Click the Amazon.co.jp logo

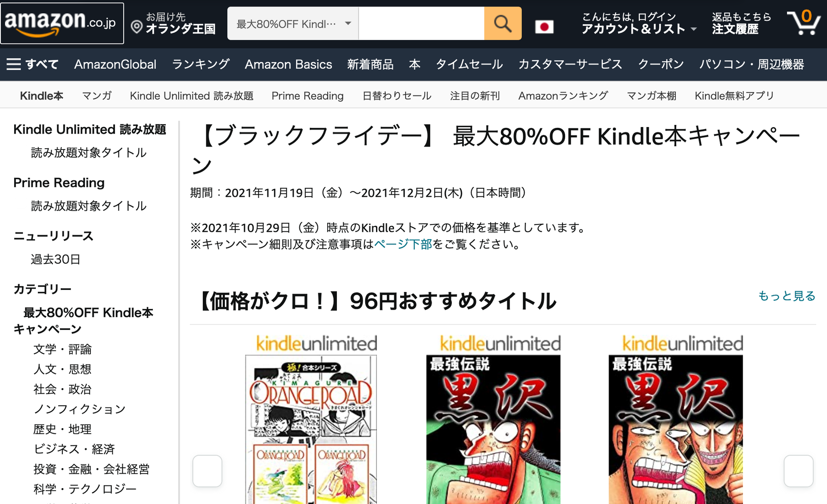[62, 23]
